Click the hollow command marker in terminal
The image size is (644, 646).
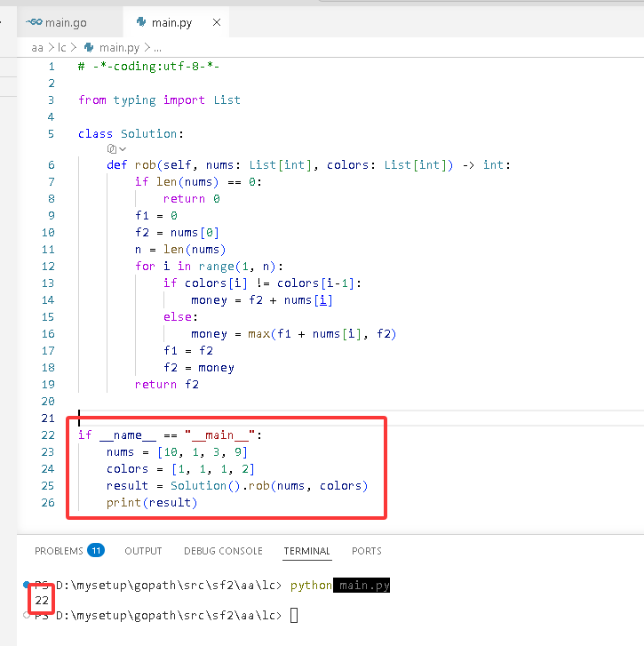pos(27,615)
